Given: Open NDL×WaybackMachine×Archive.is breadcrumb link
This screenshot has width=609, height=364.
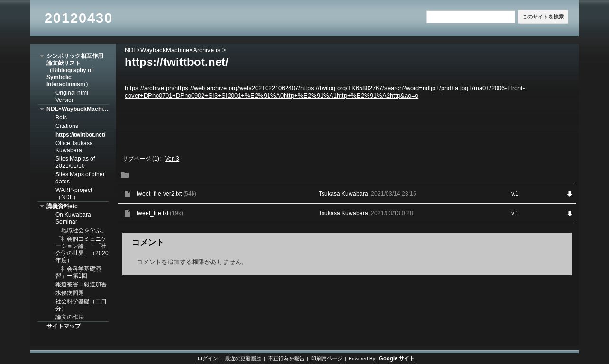Looking at the screenshot, I should (x=173, y=50).
